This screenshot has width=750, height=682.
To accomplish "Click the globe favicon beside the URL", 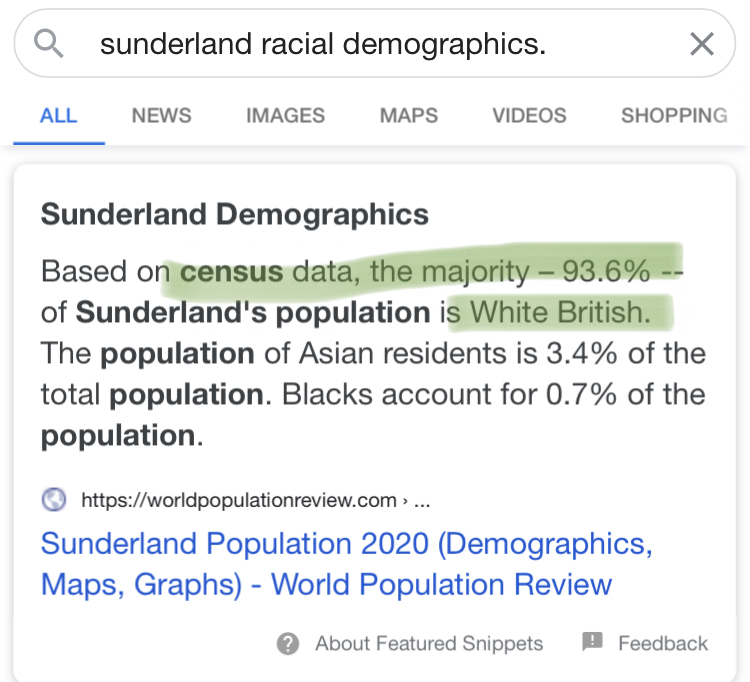I will 54,499.
